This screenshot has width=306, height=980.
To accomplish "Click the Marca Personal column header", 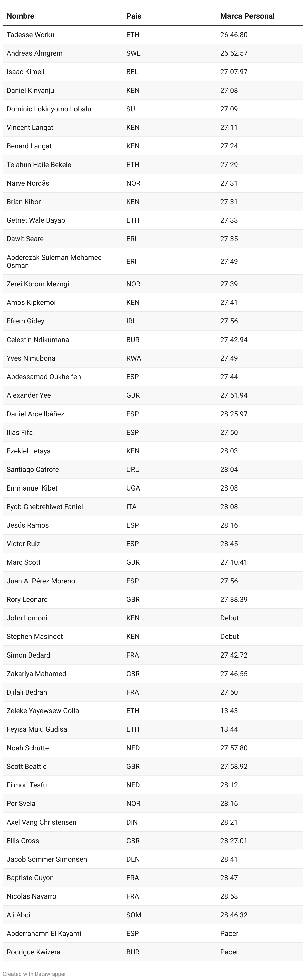I will (247, 16).
